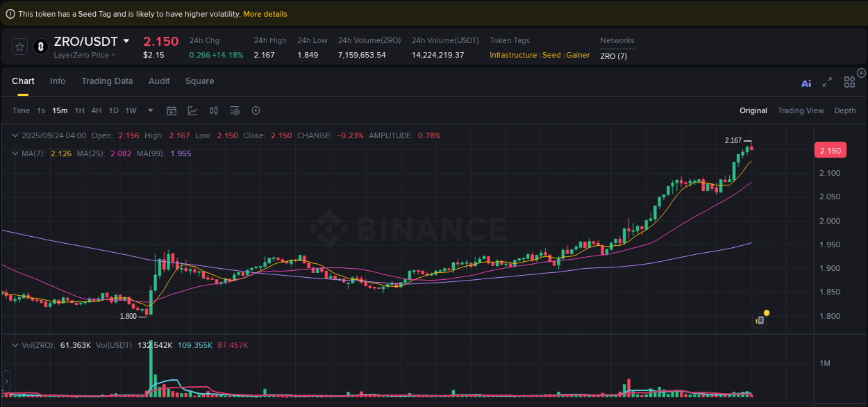Open the Depth chart view
This screenshot has height=407, width=868.
[x=845, y=110]
